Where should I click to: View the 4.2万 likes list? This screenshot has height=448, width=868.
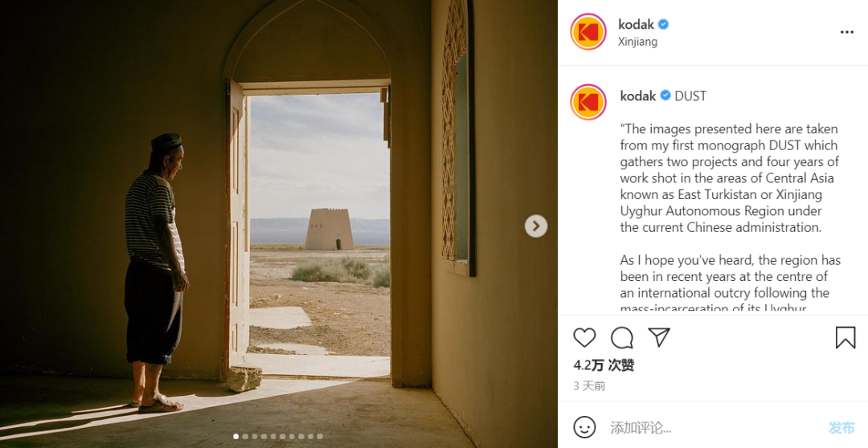[604, 365]
